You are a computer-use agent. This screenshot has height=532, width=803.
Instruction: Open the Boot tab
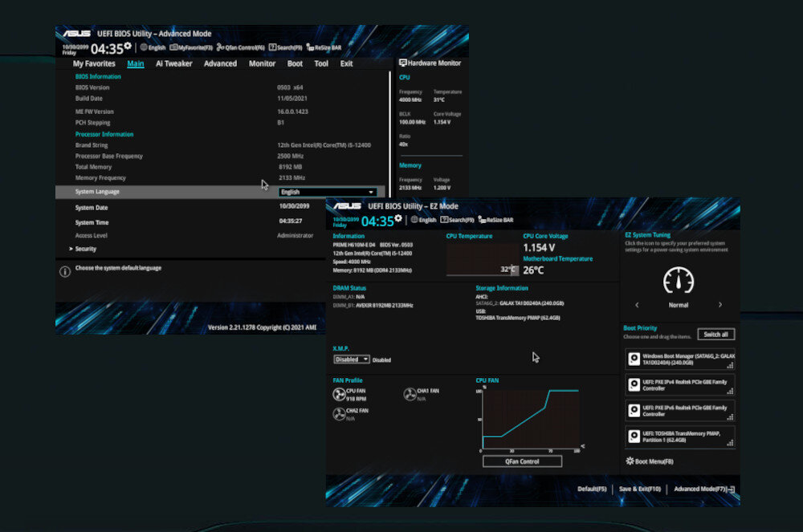tap(295, 63)
